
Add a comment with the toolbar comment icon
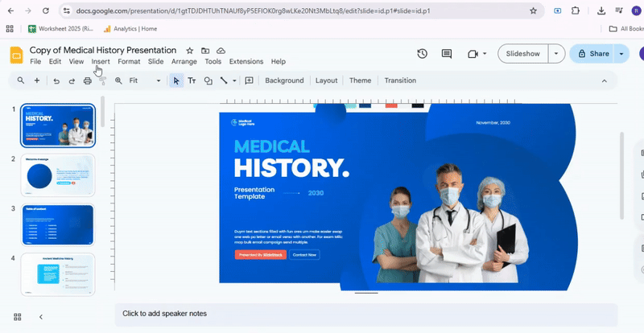click(x=249, y=80)
